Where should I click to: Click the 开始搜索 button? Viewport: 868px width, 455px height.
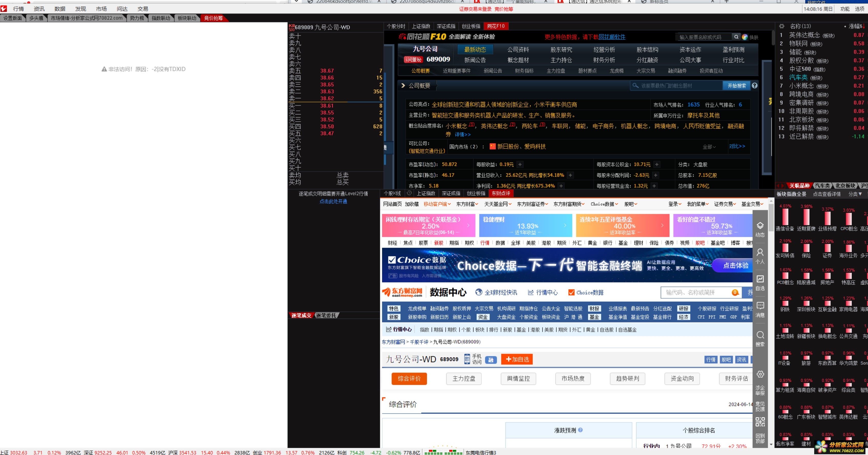click(x=737, y=86)
